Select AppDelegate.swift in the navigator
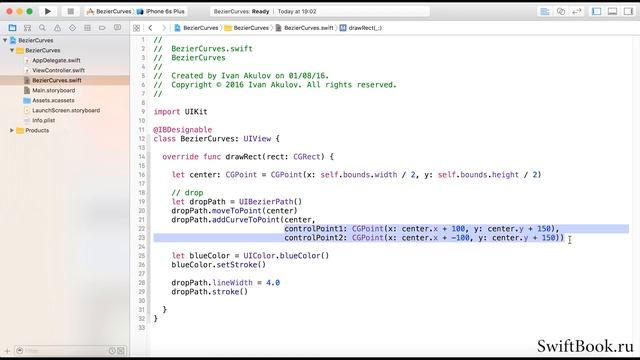This screenshot has height=360, width=640. pos(56,60)
